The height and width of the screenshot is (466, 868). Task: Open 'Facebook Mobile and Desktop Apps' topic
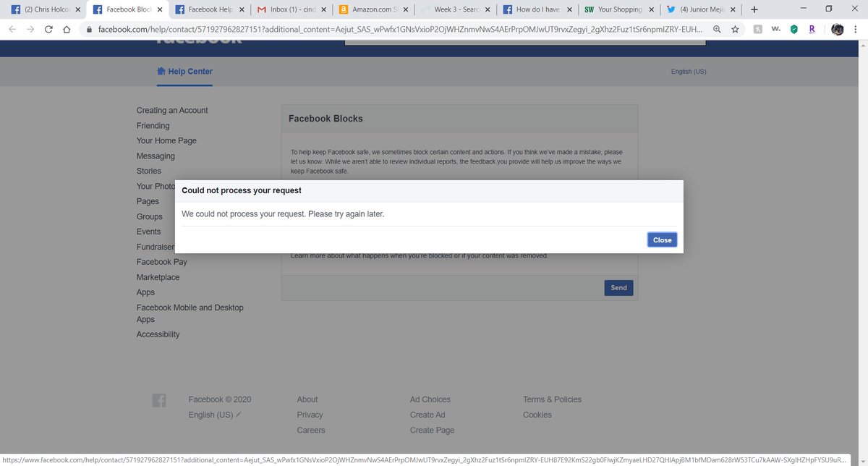(x=190, y=313)
